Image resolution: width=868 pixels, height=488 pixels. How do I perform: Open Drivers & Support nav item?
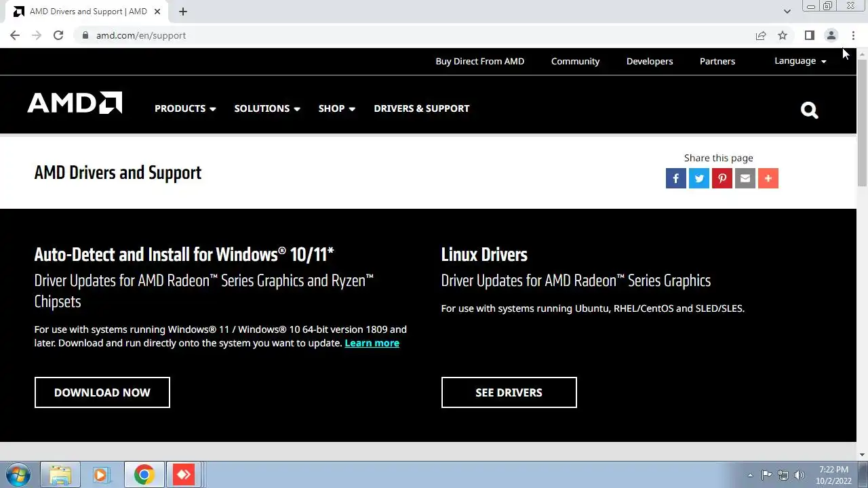pyautogui.click(x=422, y=108)
